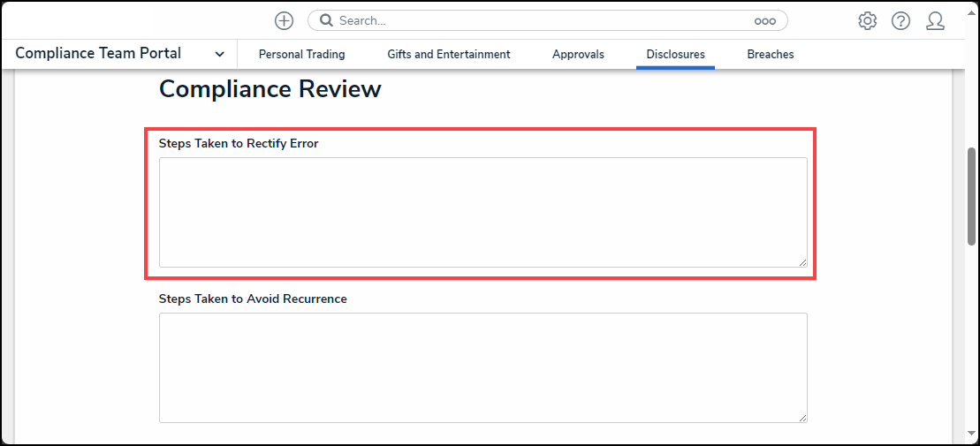This screenshot has width=980, height=446.
Task: Expand the Compliance Team Portal dropdown
Action: [x=219, y=55]
